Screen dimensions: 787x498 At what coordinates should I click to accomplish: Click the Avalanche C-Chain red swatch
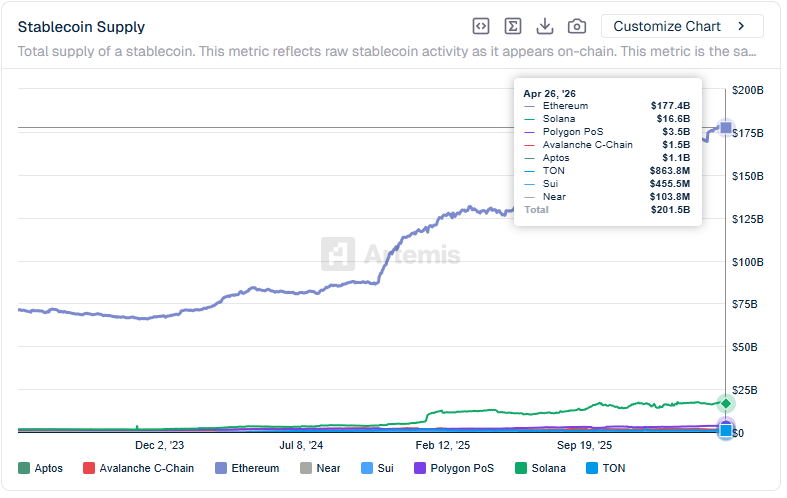pyautogui.click(x=89, y=468)
